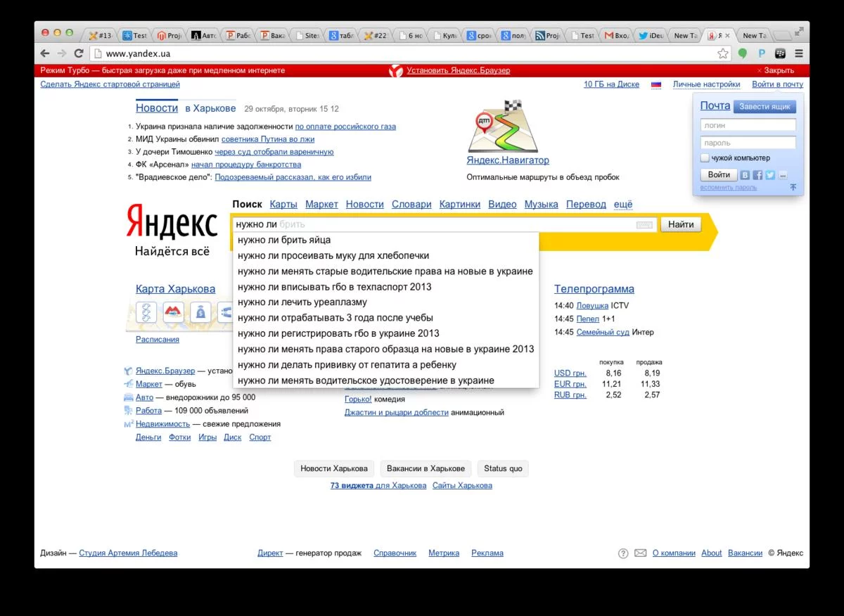Click the Yandex Browser logo in red bar
Screen dimensions: 844x616
[x=397, y=70]
